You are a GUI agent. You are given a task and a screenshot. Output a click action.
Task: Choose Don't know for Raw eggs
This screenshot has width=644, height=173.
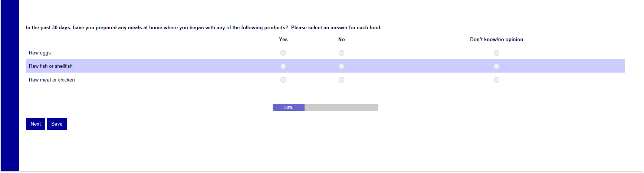tap(496, 53)
